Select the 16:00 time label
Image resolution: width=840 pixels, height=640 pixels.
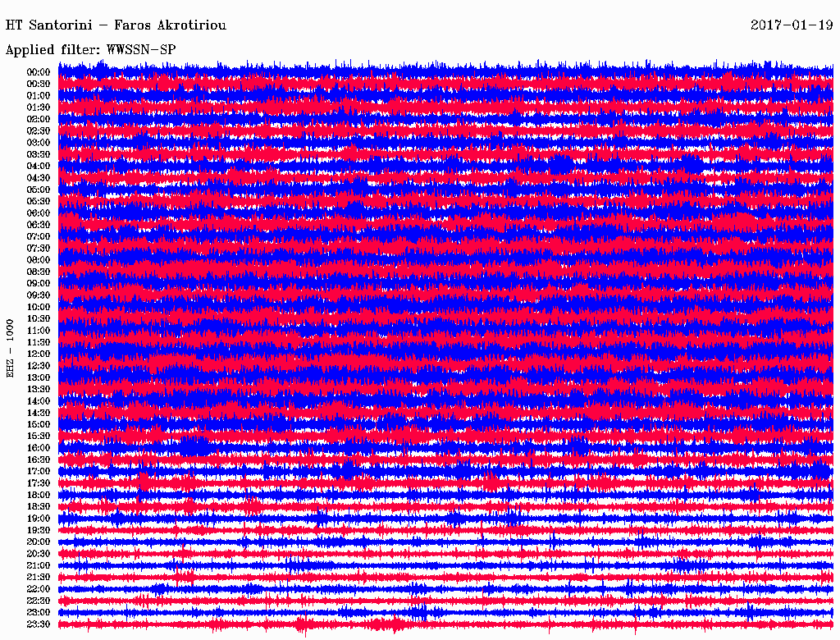click(x=39, y=449)
